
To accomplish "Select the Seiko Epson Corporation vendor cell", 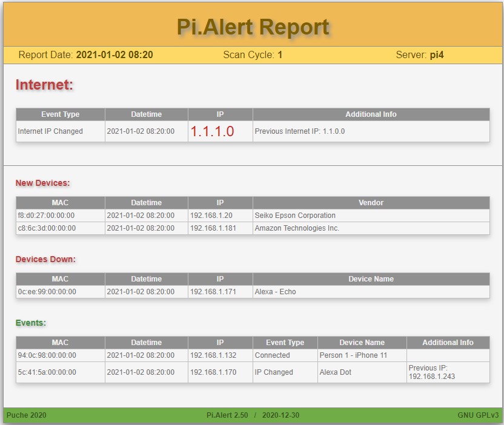I will (295, 216).
